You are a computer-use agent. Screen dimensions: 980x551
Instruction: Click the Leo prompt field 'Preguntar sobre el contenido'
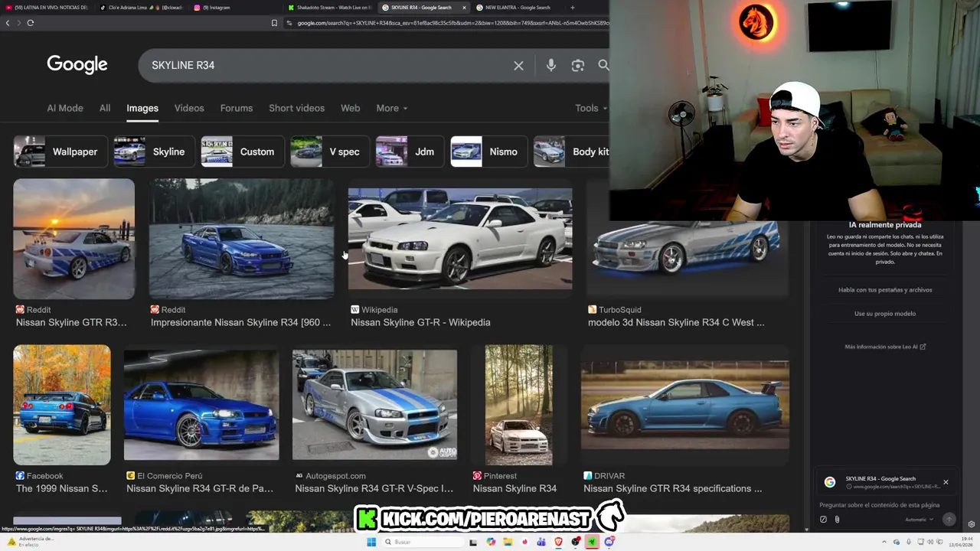(x=880, y=505)
